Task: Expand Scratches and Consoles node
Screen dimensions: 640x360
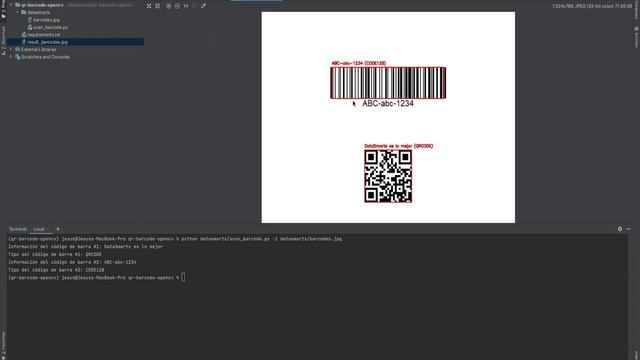Action: point(11,57)
